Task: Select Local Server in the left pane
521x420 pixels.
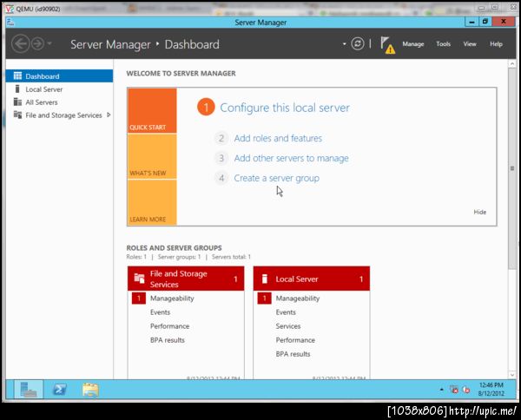Action: pos(59,89)
